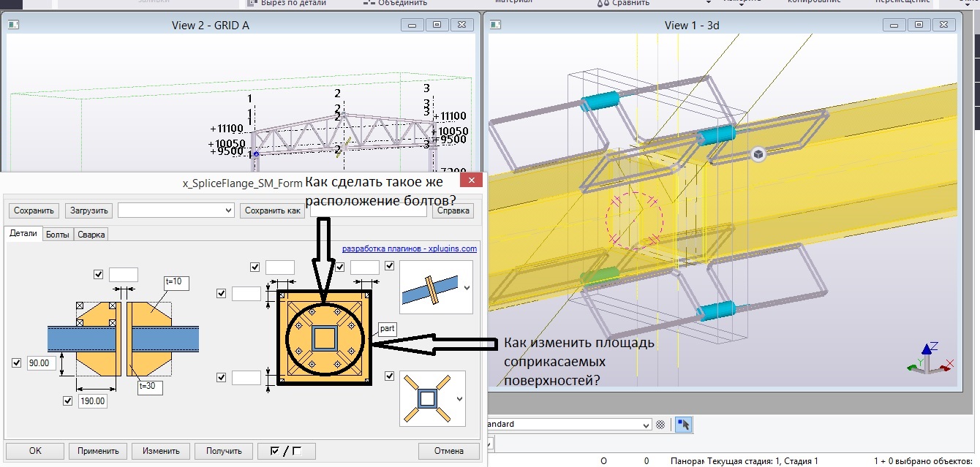Open the saved settings dropdown next to Загрузить
980x467 pixels.
[x=176, y=210]
